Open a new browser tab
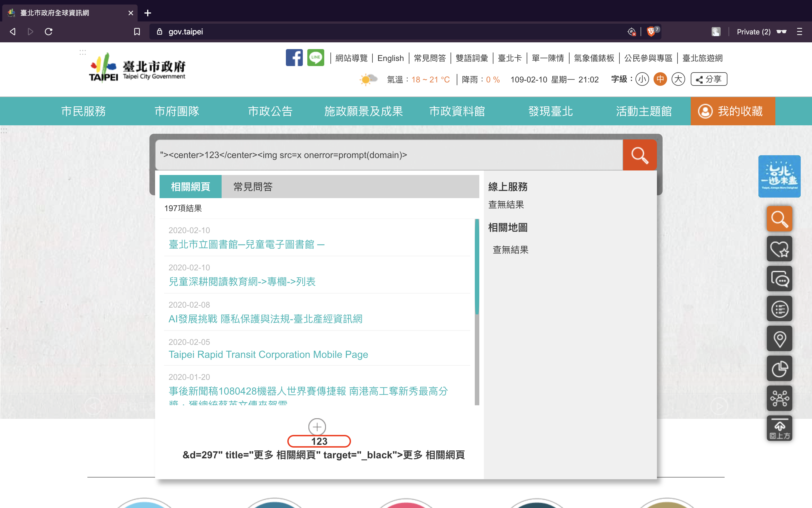The image size is (812, 508). [148, 13]
